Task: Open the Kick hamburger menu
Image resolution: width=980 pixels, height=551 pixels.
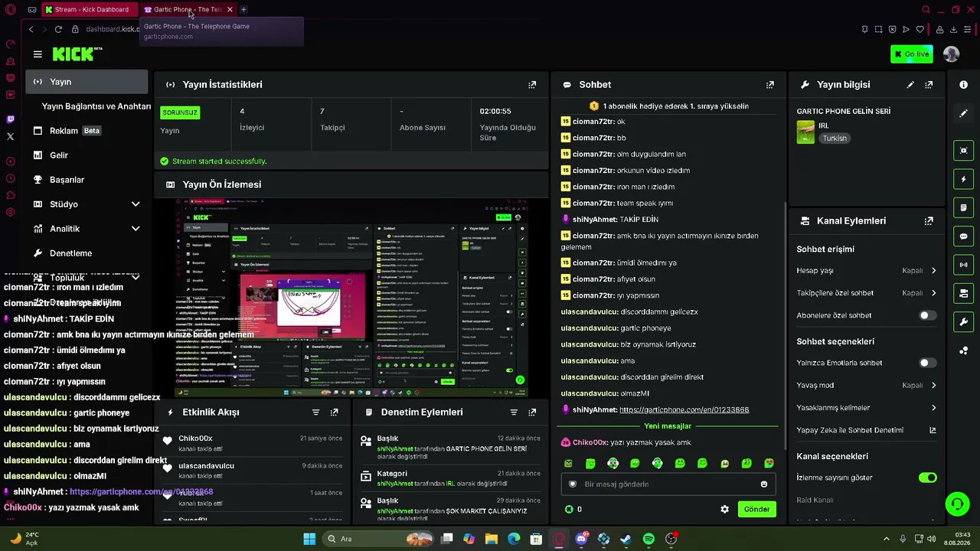Action: 38,54
